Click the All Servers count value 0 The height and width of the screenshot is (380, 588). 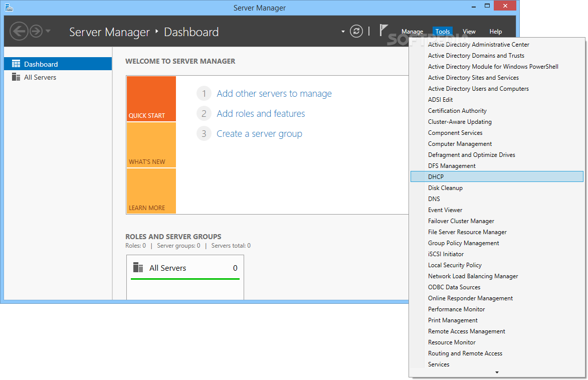tap(235, 268)
